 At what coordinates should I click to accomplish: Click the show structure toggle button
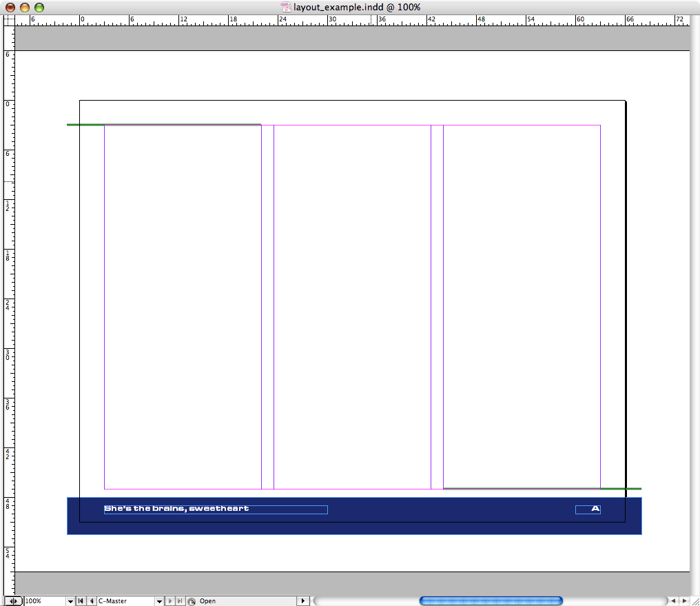[x=13, y=601]
